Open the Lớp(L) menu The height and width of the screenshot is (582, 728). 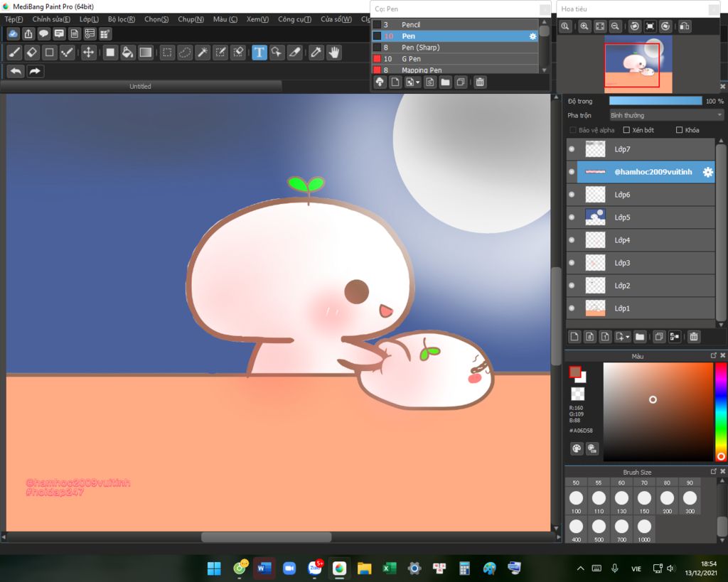(x=89, y=19)
